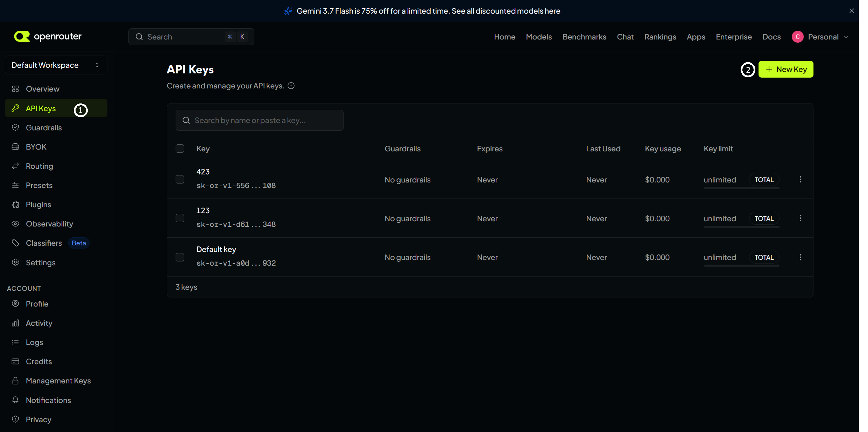
Task: Open Management Keys page
Action: pyautogui.click(x=56, y=381)
